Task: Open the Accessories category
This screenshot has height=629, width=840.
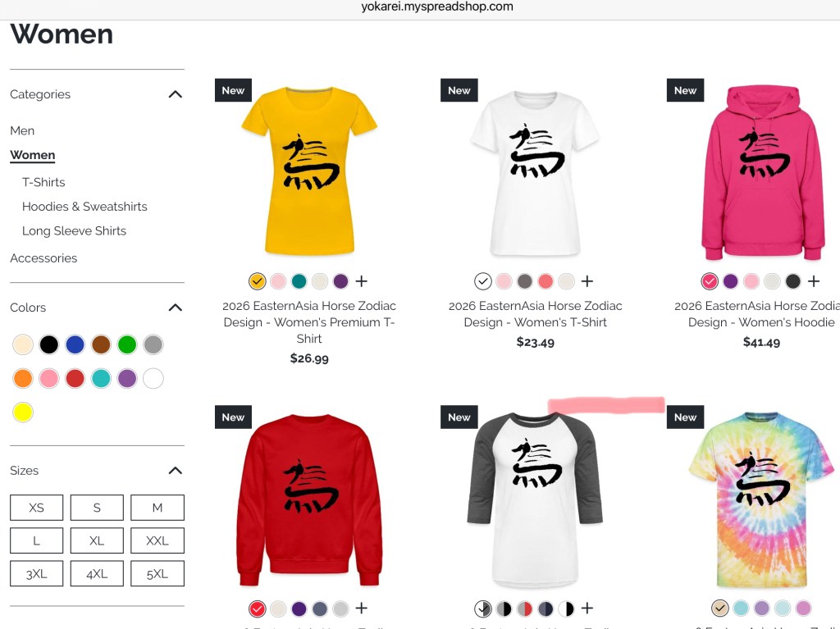Action: [x=43, y=258]
